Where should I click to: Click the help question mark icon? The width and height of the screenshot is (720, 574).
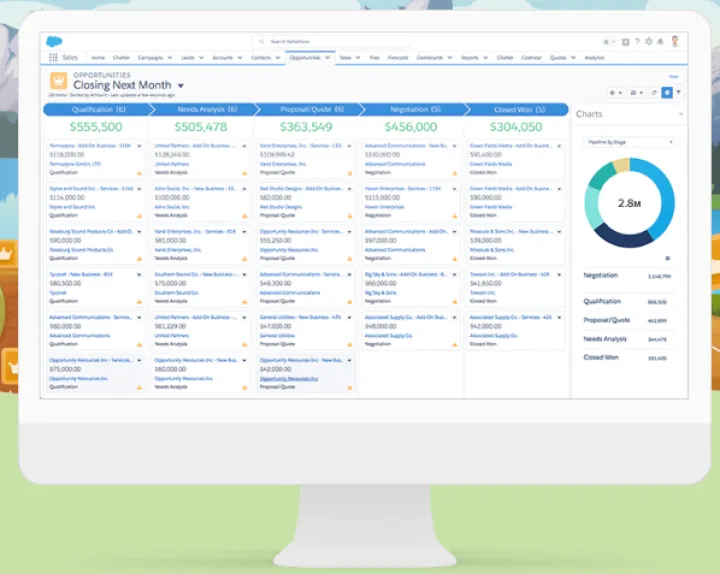[637, 42]
